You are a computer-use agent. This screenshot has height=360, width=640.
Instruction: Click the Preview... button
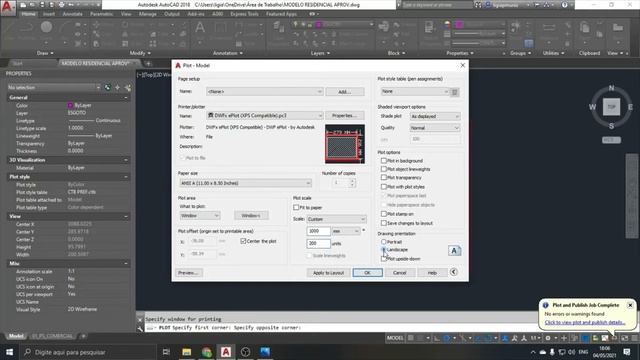(189, 273)
